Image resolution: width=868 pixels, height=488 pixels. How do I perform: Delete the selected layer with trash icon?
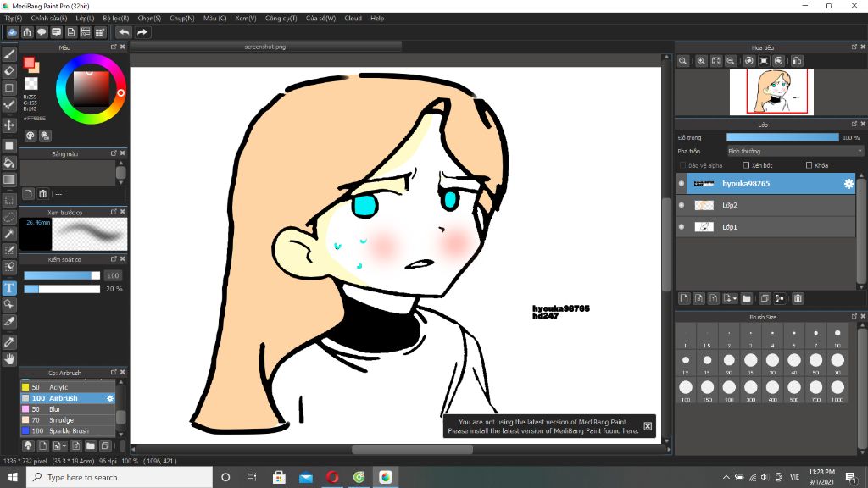point(798,298)
